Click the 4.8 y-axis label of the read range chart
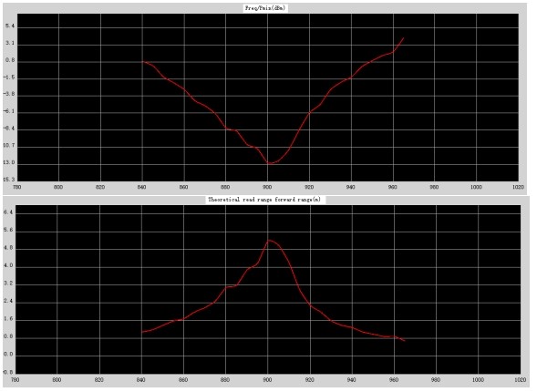Screen dimensions: 537x392 pyautogui.click(x=8, y=249)
